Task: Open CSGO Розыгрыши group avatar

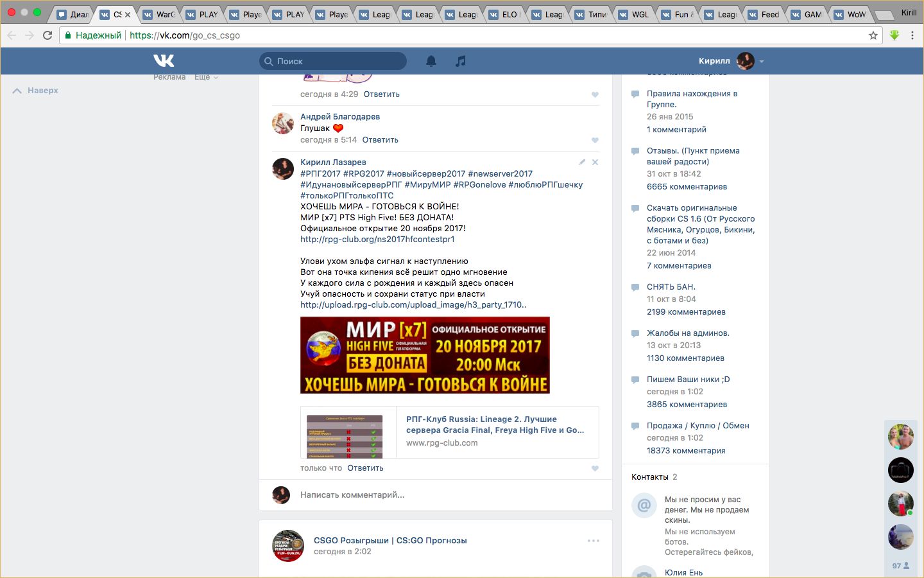Action: pyautogui.click(x=288, y=546)
